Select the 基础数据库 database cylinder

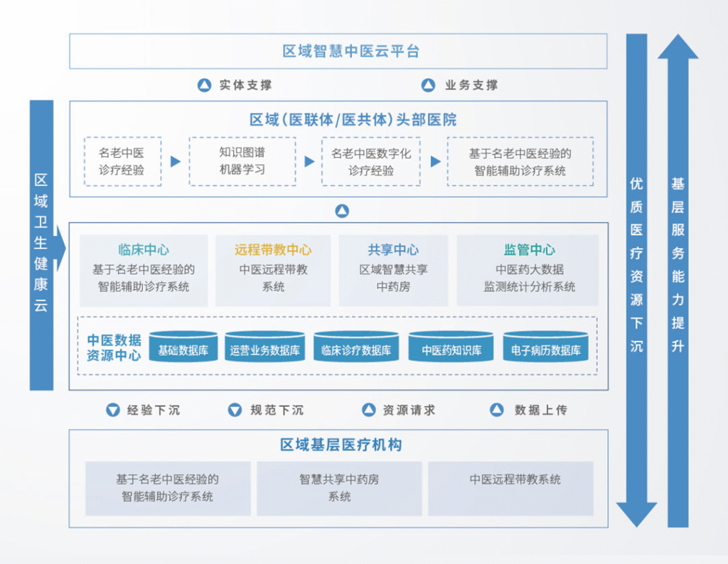pyautogui.click(x=183, y=347)
